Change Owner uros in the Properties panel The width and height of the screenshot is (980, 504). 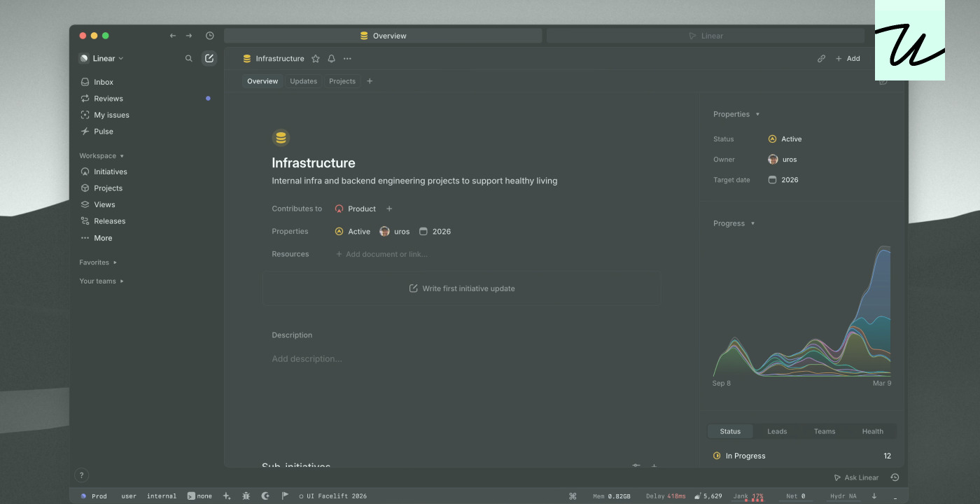783,160
